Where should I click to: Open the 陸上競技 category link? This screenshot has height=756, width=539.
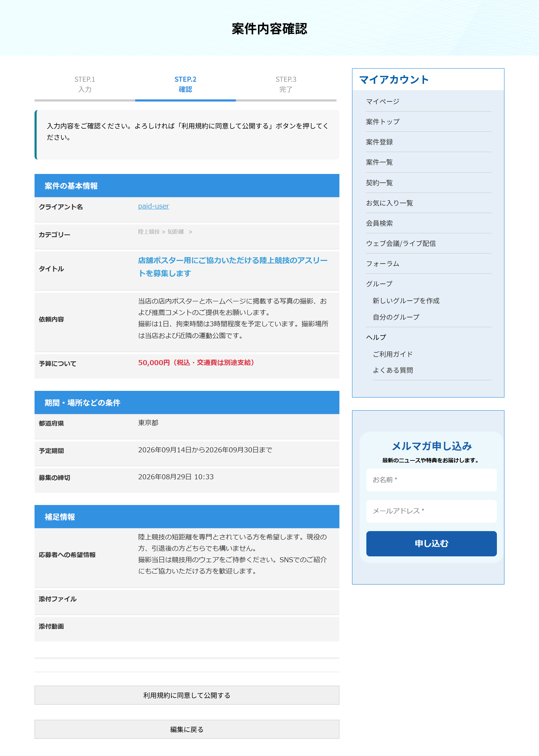[x=149, y=232]
